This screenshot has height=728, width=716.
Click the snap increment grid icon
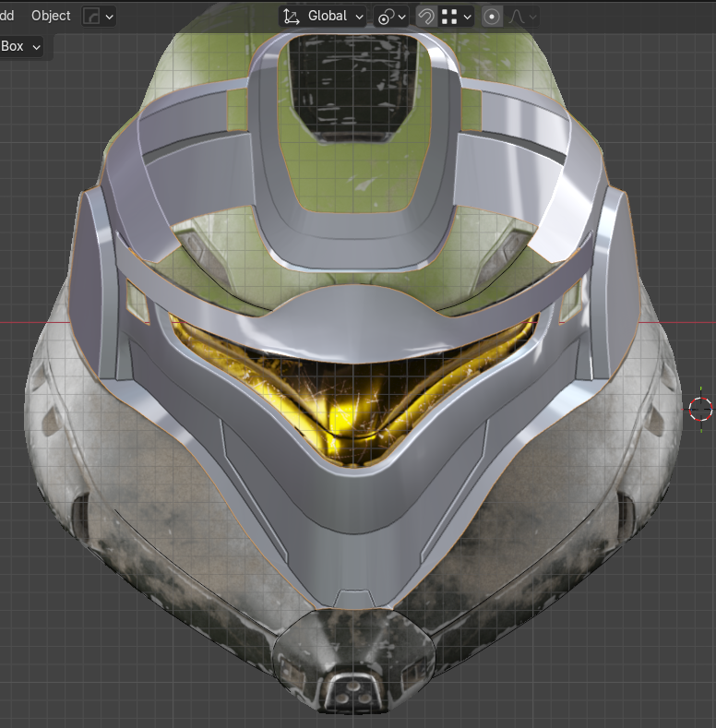[450, 17]
